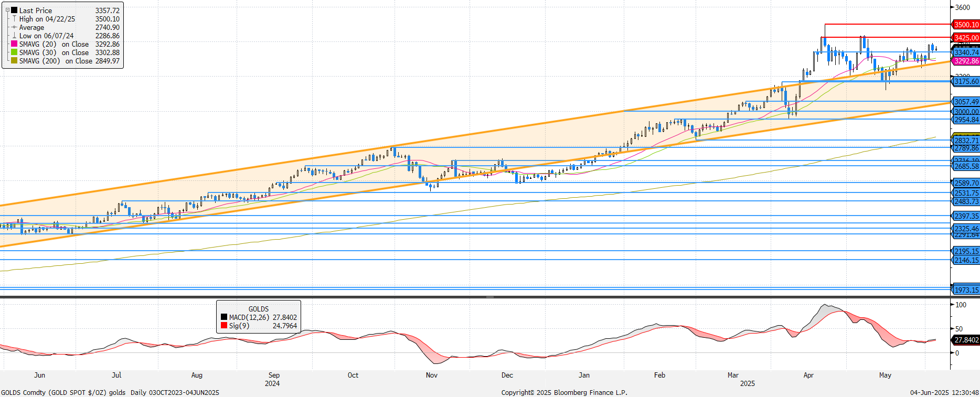Select the Average marker icon in legend
Viewport: 980px width, 397px height.
(14, 27)
